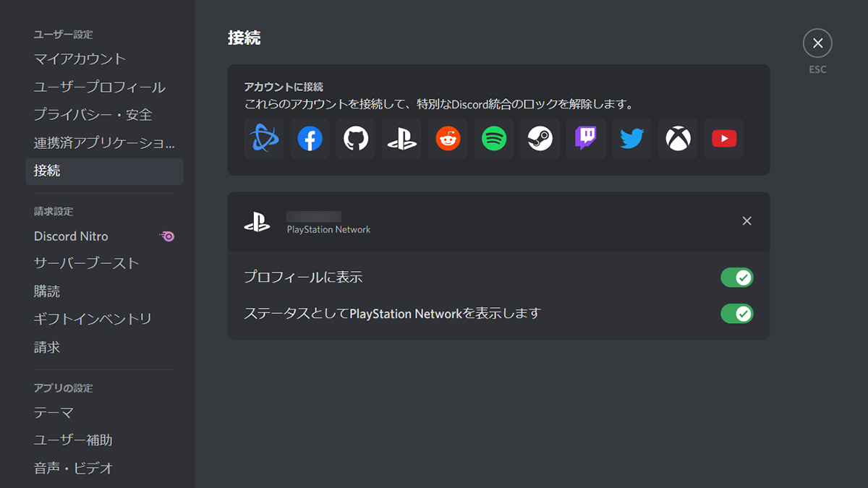Connect a Steam account

(540, 139)
